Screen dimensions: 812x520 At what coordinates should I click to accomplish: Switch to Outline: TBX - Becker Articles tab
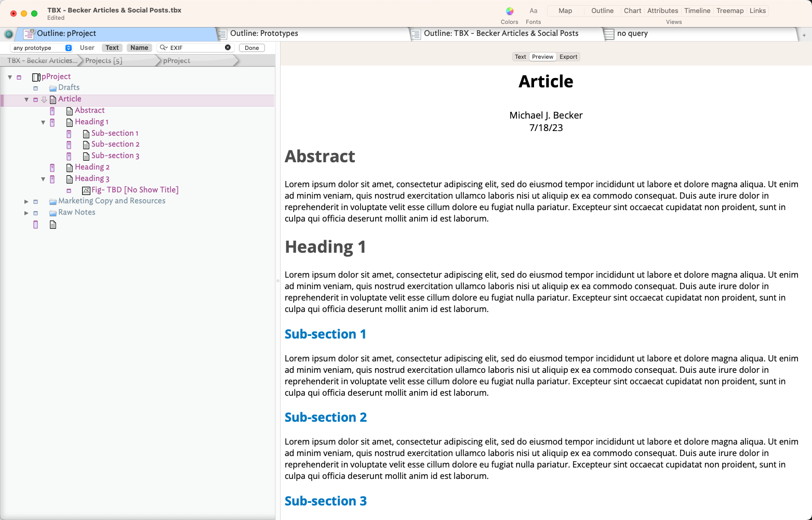tap(505, 34)
